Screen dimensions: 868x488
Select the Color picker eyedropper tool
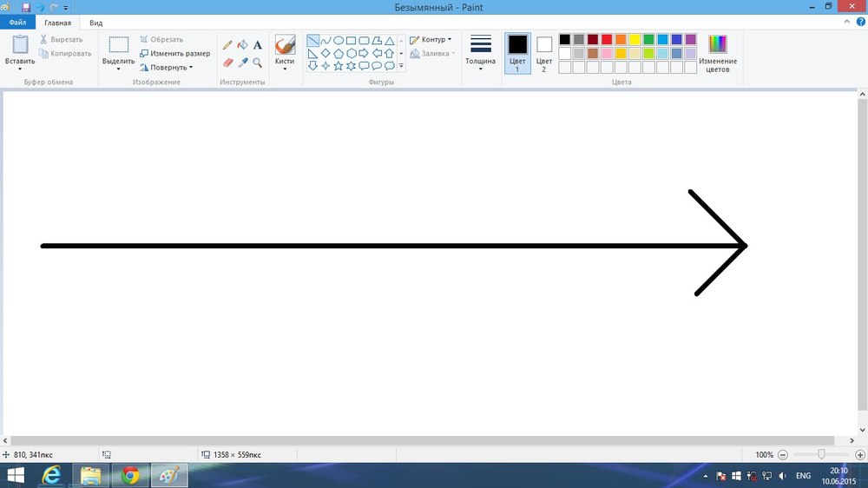click(243, 63)
